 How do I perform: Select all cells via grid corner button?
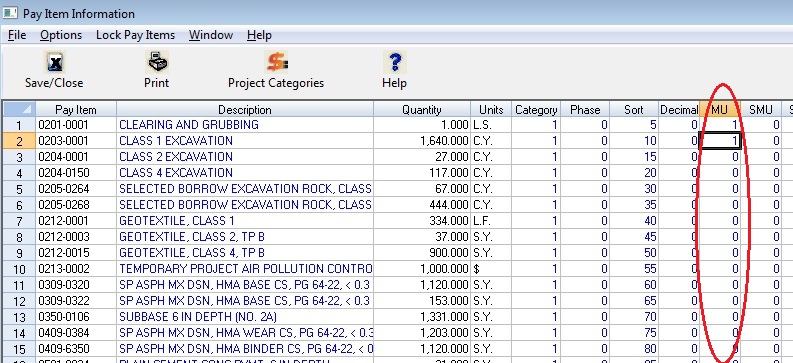click(x=19, y=110)
